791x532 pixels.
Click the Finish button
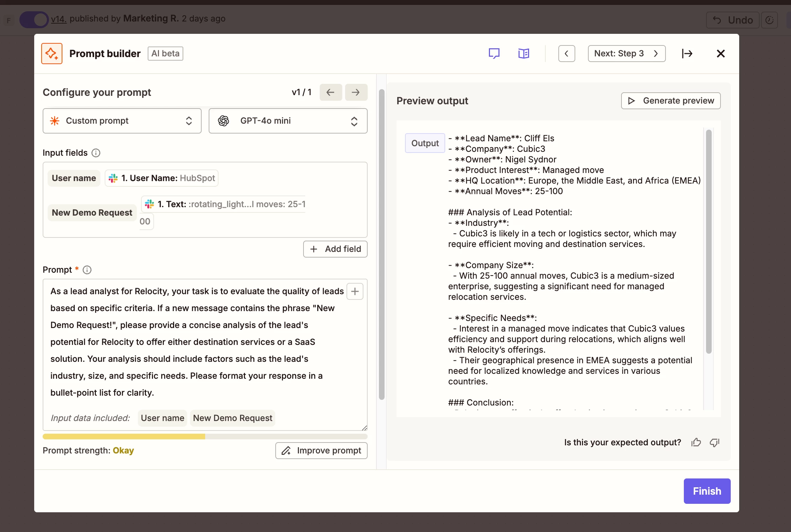pos(707,491)
